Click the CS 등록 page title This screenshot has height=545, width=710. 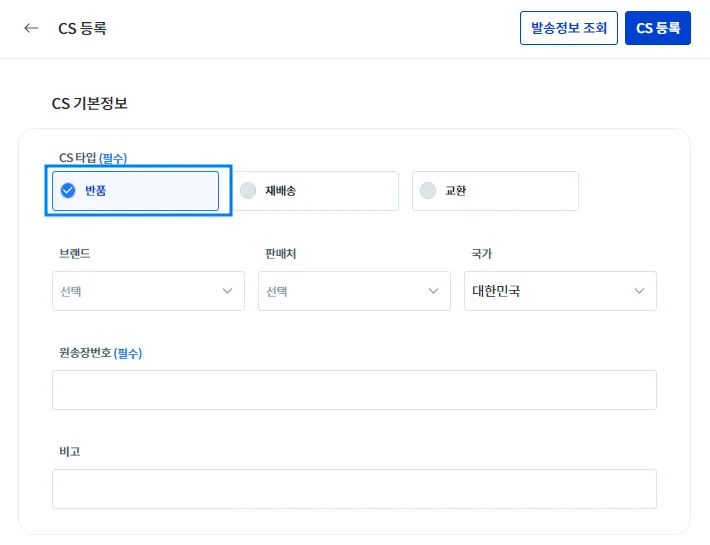coord(82,28)
